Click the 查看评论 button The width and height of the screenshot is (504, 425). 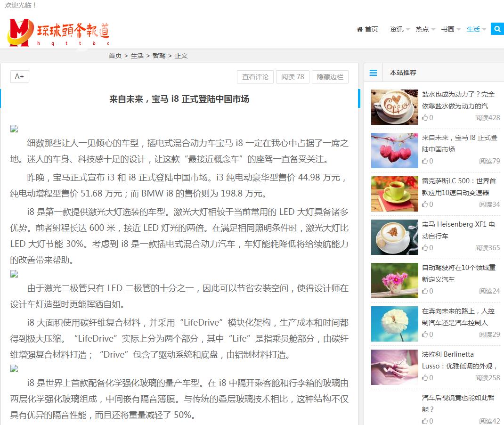pos(255,77)
